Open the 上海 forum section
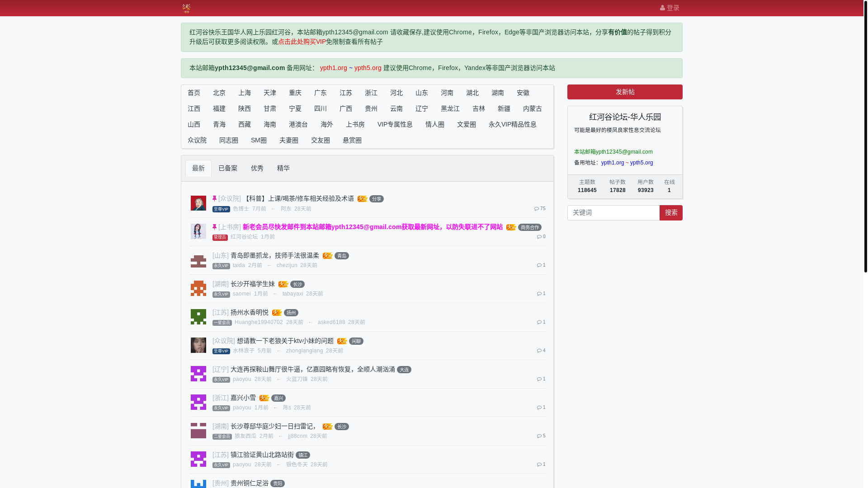 coord(245,93)
